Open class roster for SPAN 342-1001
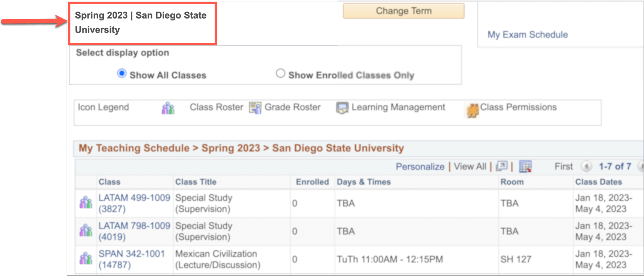 (x=86, y=259)
